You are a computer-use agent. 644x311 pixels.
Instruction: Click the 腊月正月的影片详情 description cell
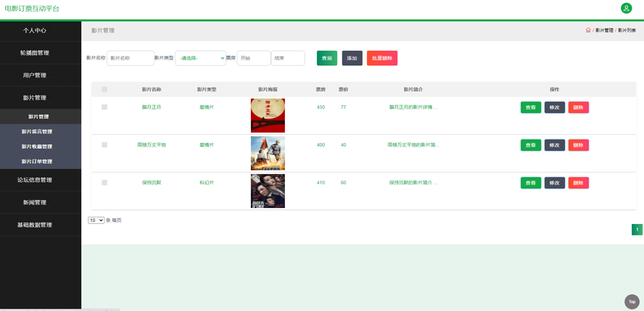[x=413, y=107]
